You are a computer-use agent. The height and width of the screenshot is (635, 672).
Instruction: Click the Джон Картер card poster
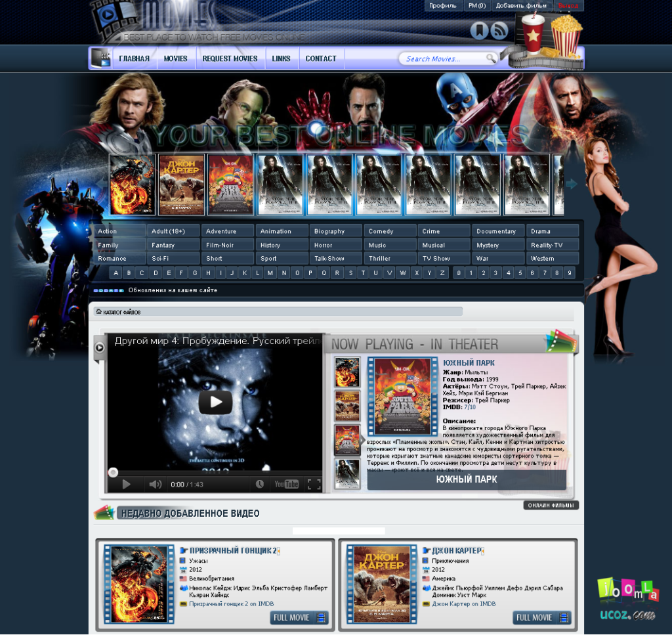coord(381,584)
